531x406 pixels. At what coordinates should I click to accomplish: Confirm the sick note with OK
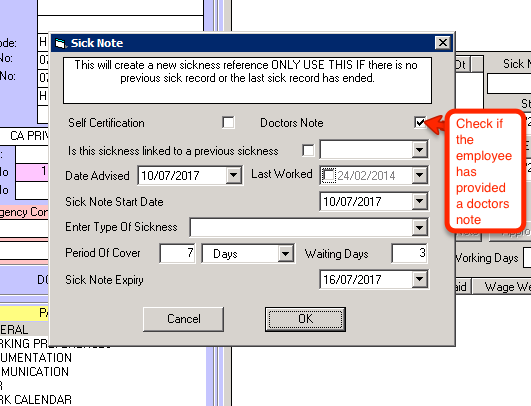click(305, 319)
